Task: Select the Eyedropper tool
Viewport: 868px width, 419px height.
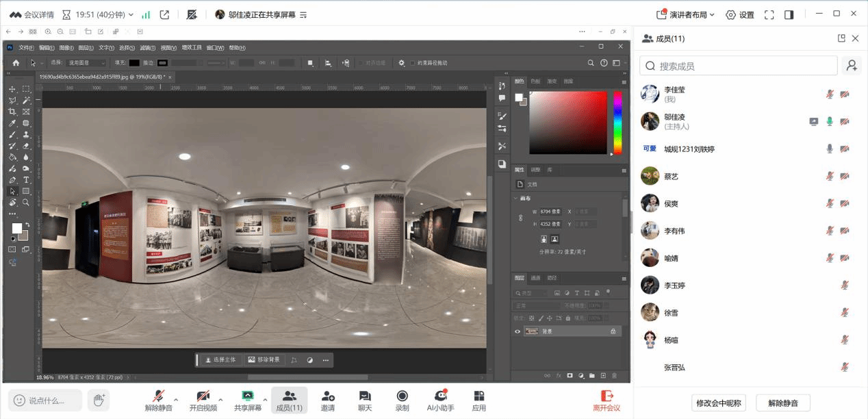Action: (12, 123)
